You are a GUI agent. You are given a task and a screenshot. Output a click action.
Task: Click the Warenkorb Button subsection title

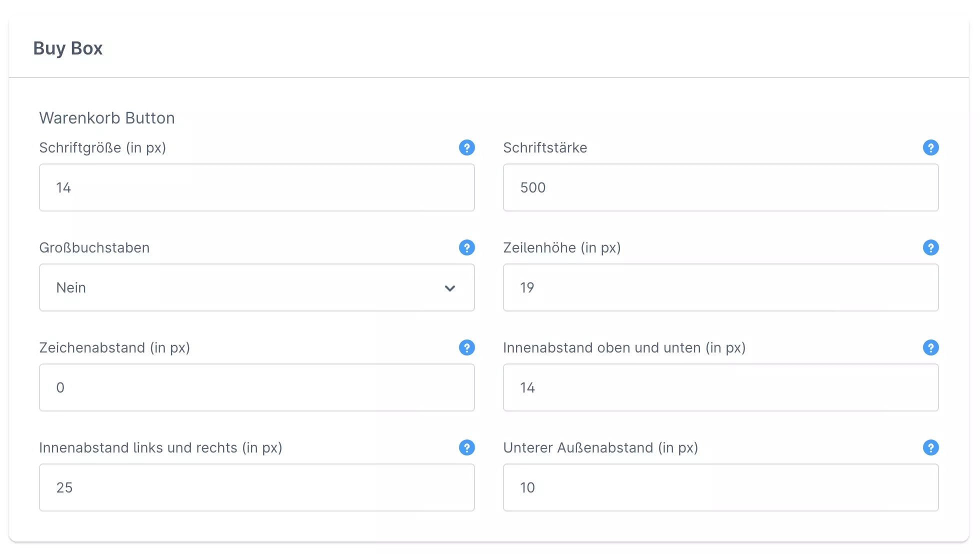click(107, 118)
